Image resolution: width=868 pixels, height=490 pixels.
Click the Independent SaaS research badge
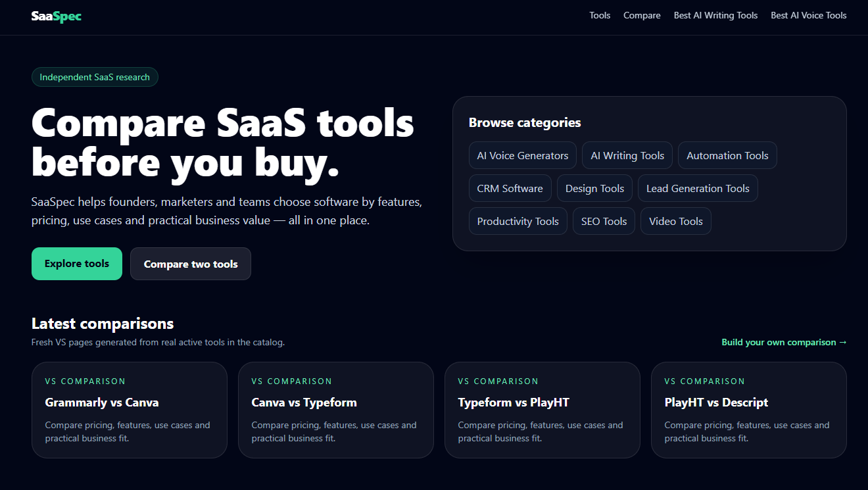[95, 77]
